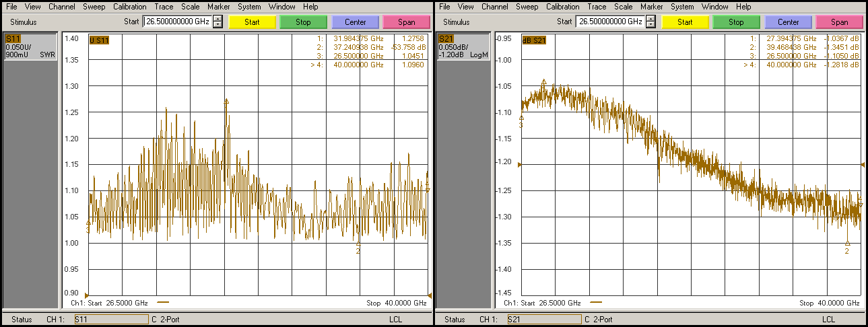
Task: Select marker 3 triangle on the S21 trace
Action: click(521, 118)
